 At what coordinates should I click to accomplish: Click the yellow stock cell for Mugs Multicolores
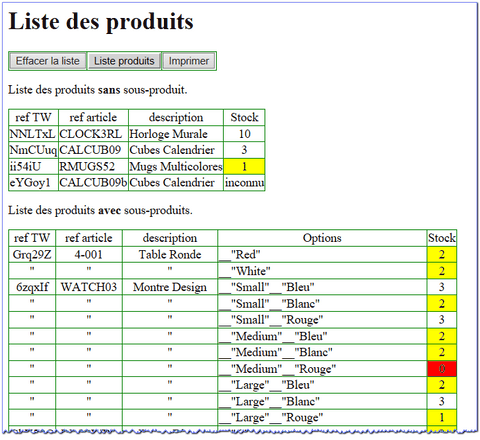click(x=244, y=166)
